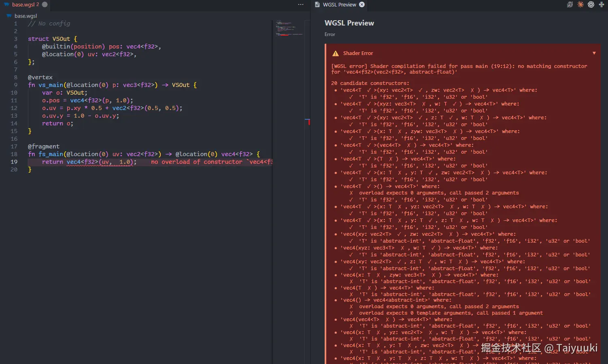Click line number 19 in the gutter
608x364 pixels.
(x=14, y=162)
